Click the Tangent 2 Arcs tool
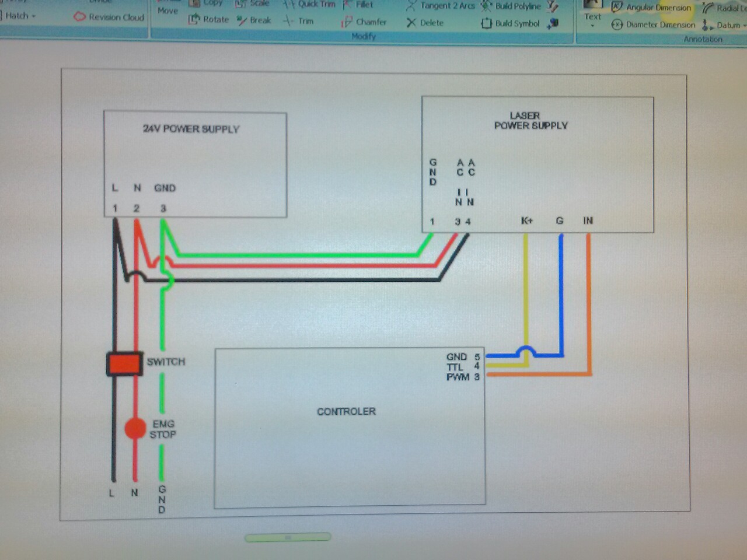Screen dimensions: 747x560 tap(441, 6)
